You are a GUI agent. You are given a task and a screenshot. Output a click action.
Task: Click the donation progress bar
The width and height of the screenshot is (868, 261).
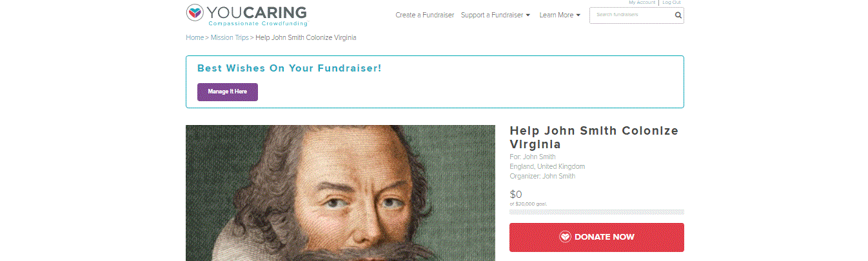[597, 211]
